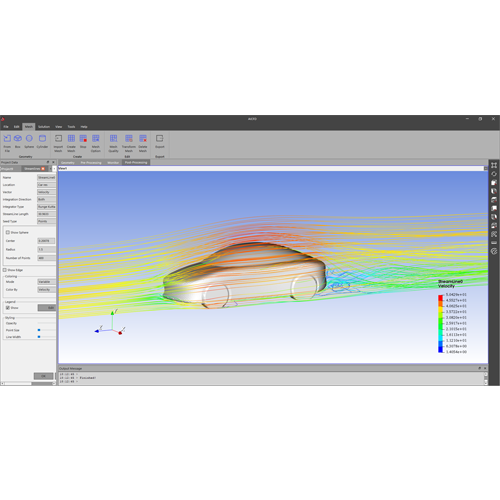
Task: Click the legend Edit button
Action: (47, 308)
